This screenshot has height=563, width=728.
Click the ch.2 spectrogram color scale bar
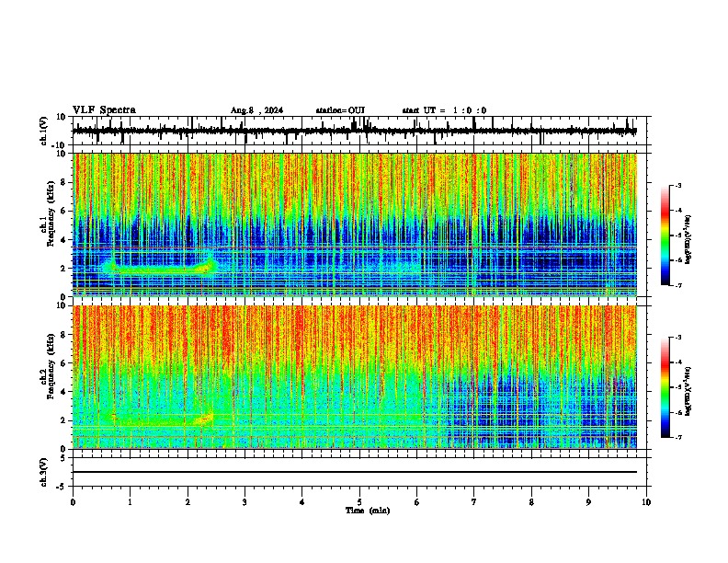(x=665, y=387)
